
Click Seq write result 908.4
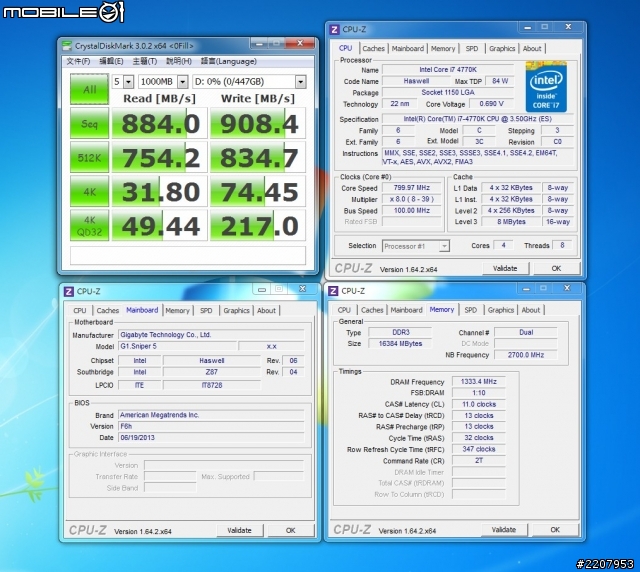pyautogui.click(x=258, y=123)
